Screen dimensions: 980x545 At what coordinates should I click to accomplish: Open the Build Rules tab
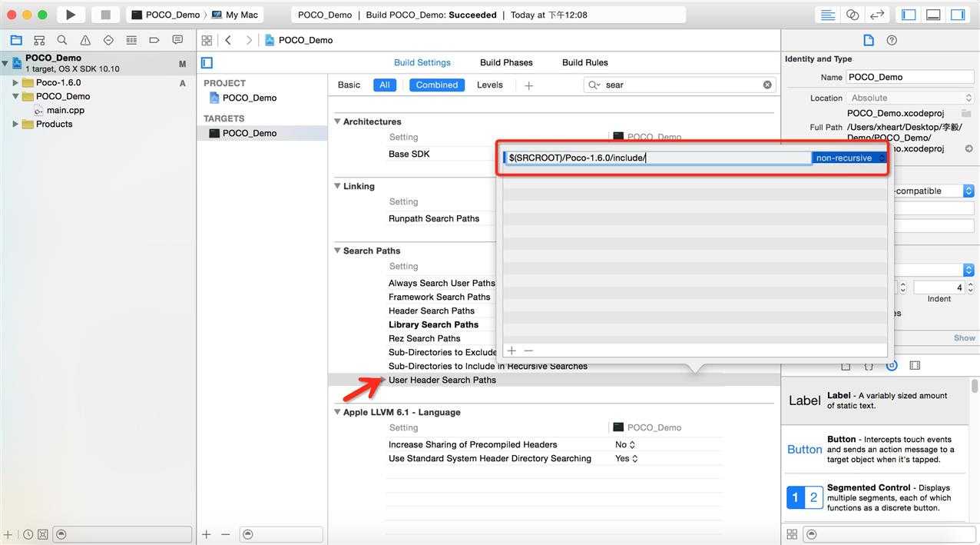pos(585,62)
